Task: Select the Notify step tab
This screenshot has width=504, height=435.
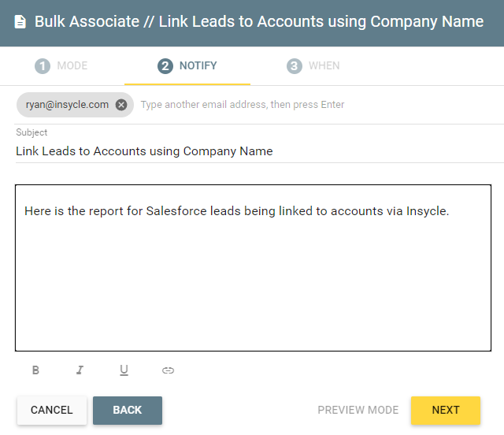Action: [187, 66]
